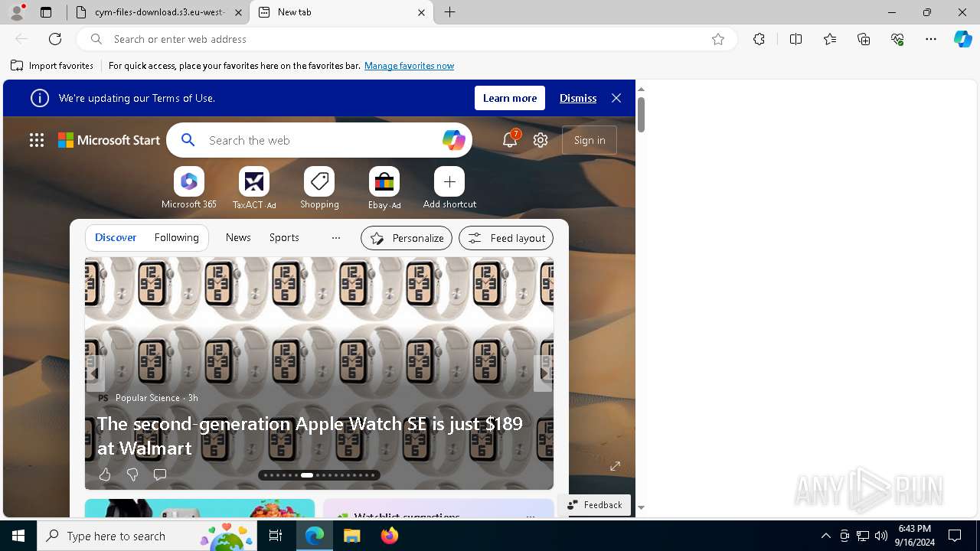The width and height of the screenshot is (980, 551).
Task: Go to previous carousel story arrow
Action: pos(95,373)
